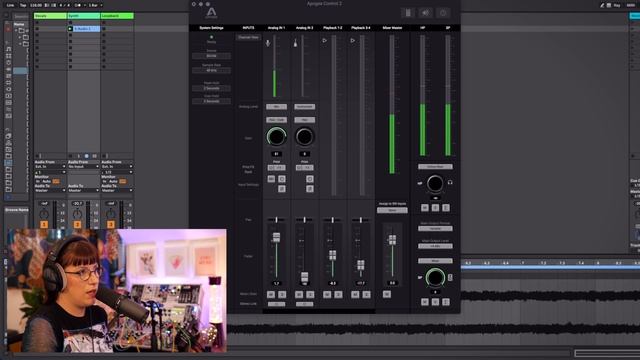Screen dimensions: 640x360
Task: Open Audio To dropdown on Synth track
Action: pos(84,190)
